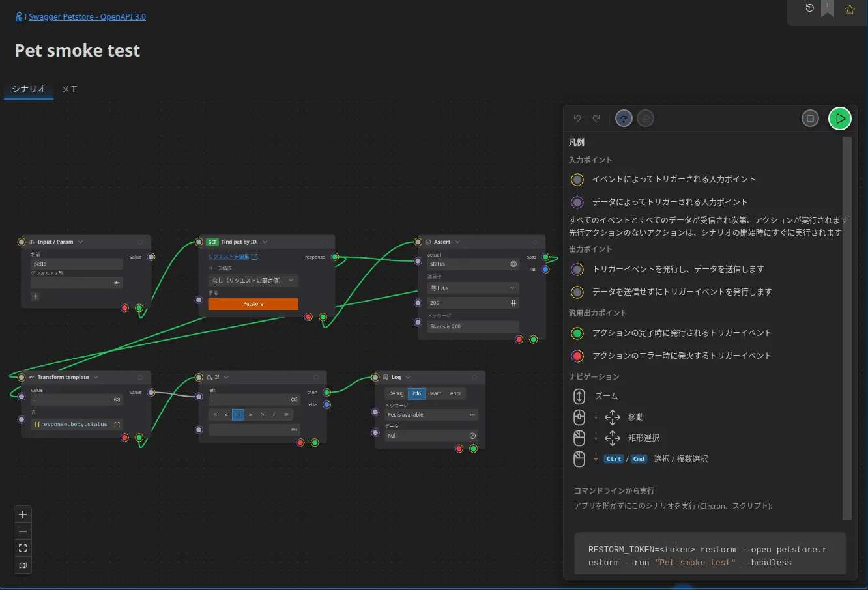Image resolution: width=868 pixels, height=590 pixels.
Task: Click the If then output port
Action: [327, 393]
